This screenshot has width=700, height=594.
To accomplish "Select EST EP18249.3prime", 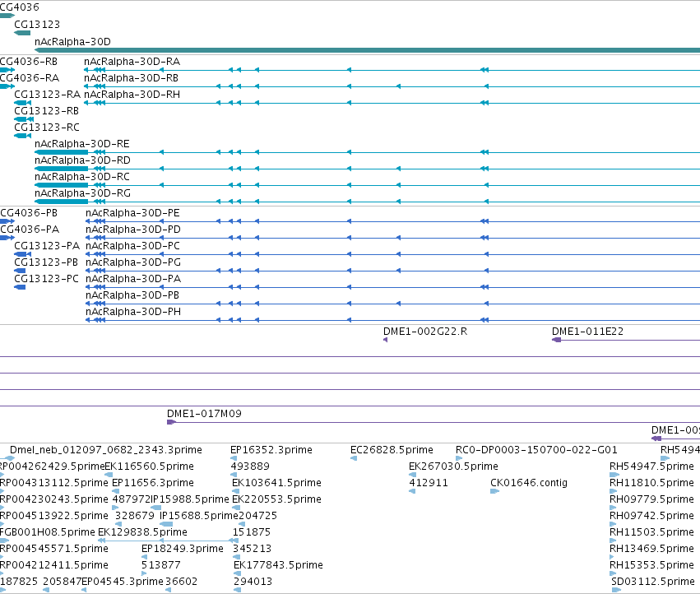I will pyautogui.click(x=182, y=549).
